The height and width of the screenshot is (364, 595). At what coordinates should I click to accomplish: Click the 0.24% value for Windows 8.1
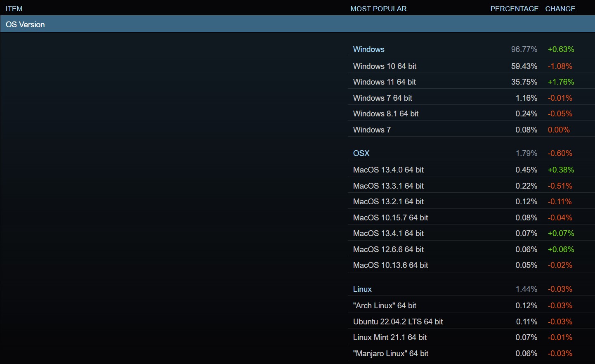point(526,113)
